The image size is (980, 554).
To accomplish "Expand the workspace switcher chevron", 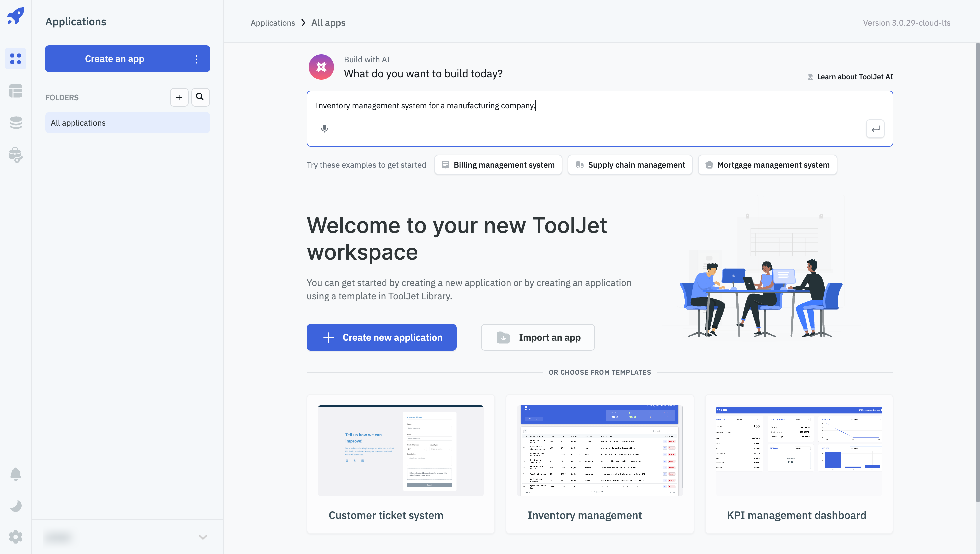I will click(x=203, y=537).
